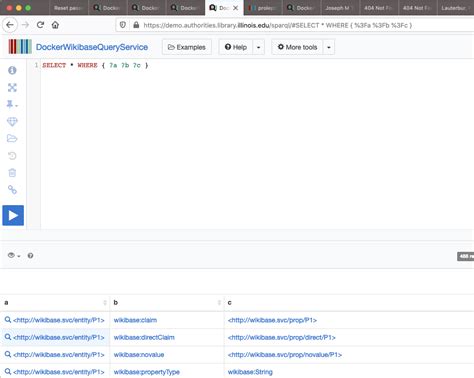Explore entity P1 magnifier in directClaim row
The width and height of the screenshot is (474, 378).
[x=8, y=337]
